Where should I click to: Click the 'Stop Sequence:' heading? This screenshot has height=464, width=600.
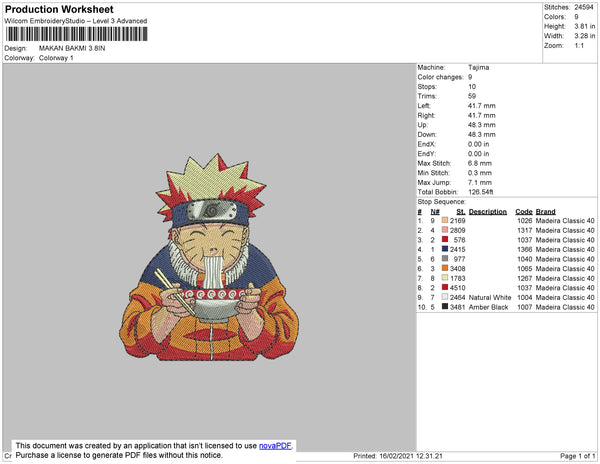441,202
